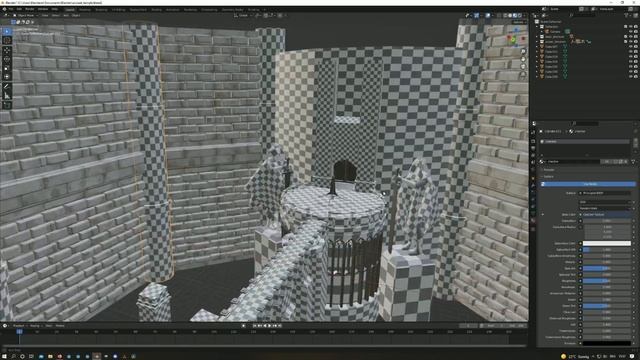
Task: Disable Camera row in renders
Action: coord(636,31)
